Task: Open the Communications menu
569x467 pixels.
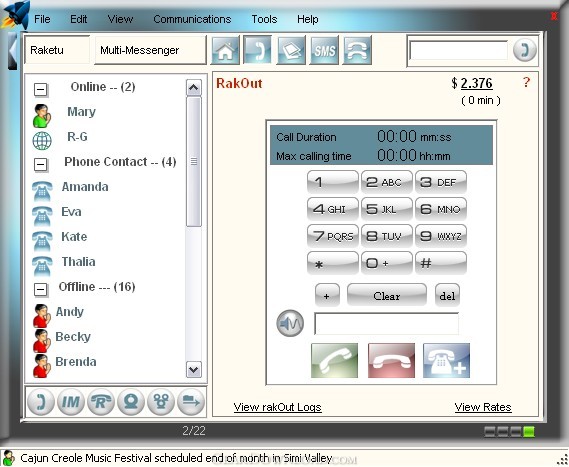Action: pos(192,19)
